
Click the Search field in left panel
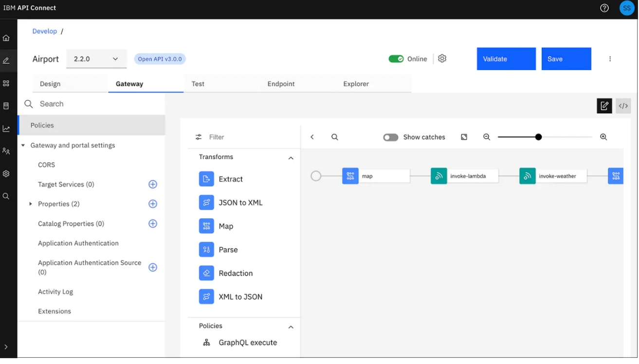(91, 104)
